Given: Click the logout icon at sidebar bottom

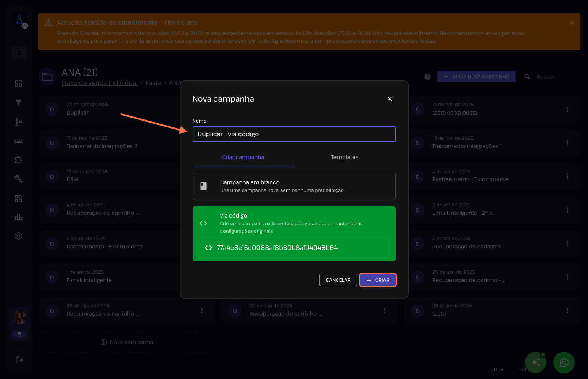Looking at the screenshot, I should (x=19, y=360).
